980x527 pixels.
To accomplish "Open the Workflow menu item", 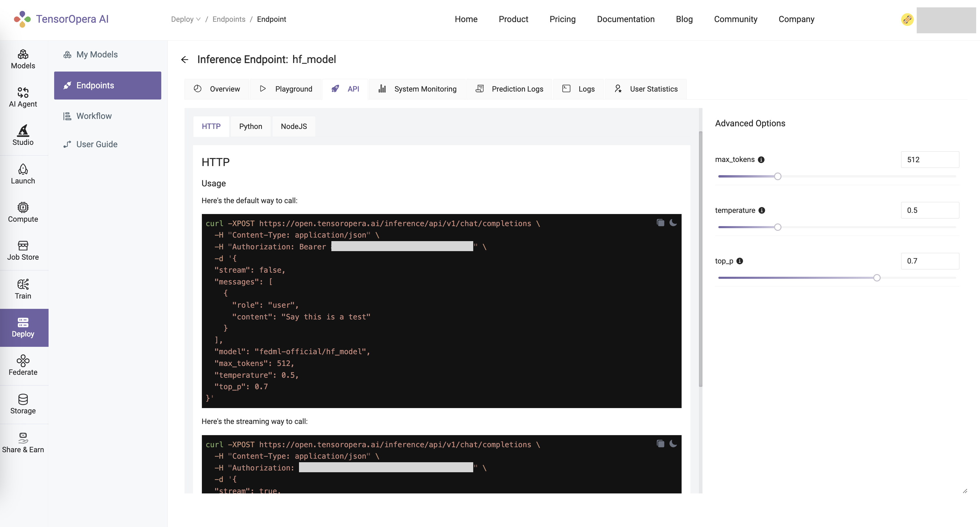I will 94,116.
